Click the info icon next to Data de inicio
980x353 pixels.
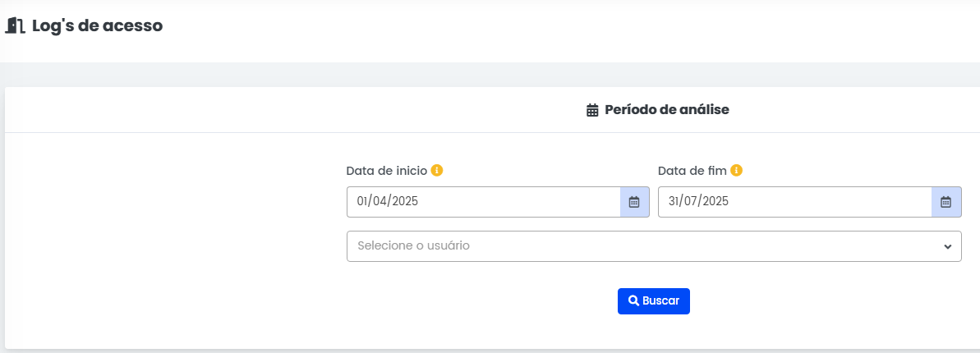[437, 171]
